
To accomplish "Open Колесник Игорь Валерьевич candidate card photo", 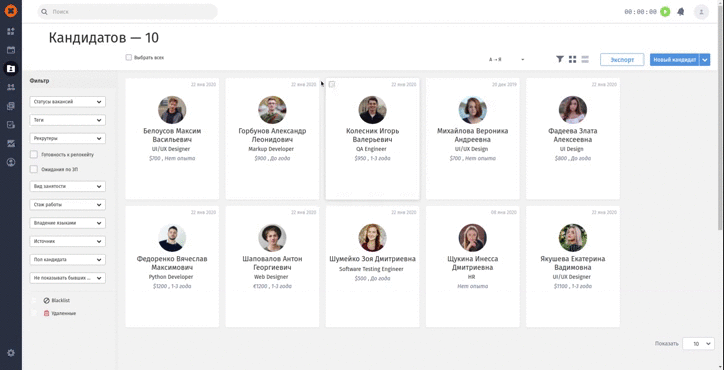I will pyautogui.click(x=373, y=110).
